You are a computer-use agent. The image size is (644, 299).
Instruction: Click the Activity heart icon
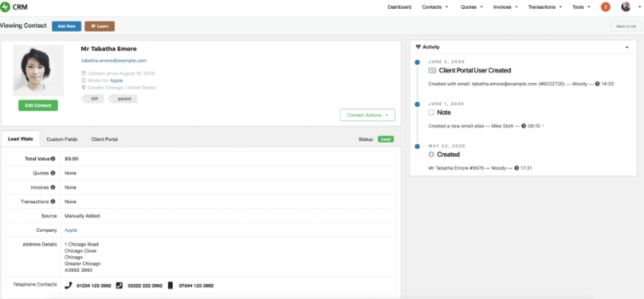[418, 47]
